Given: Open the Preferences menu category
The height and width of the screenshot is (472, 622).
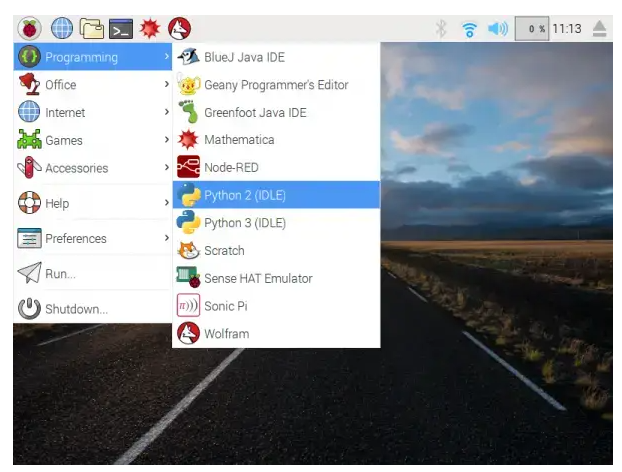Looking at the screenshot, I should [x=92, y=238].
